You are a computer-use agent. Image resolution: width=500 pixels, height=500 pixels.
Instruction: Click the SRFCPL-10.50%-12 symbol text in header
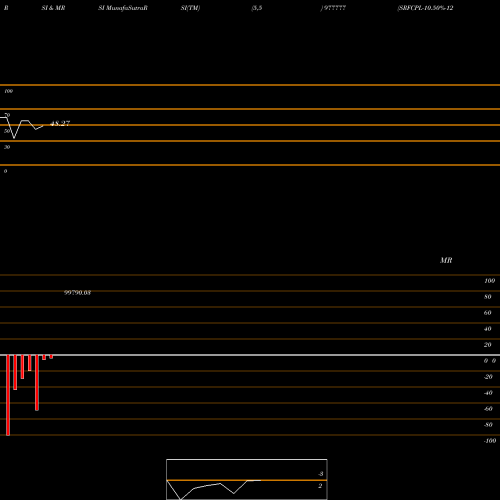[425, 8]
